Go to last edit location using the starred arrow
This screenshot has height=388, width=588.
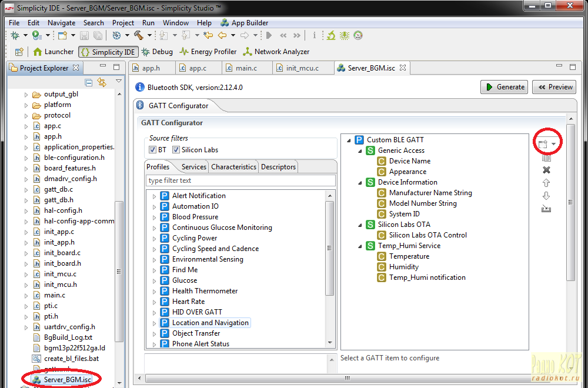(208, 36)
